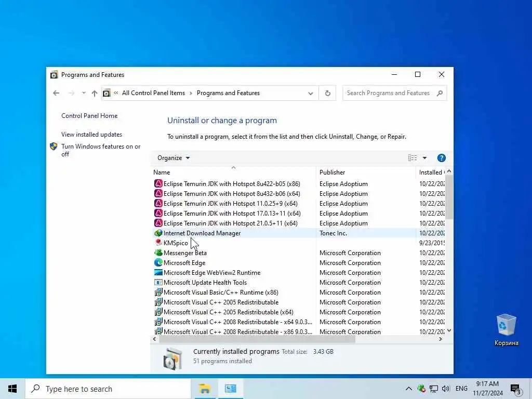Click the Eclipse Temurin 17.0.13+11 icon
The width and height of the screenshot is (532, 399).
coord(158,213)
